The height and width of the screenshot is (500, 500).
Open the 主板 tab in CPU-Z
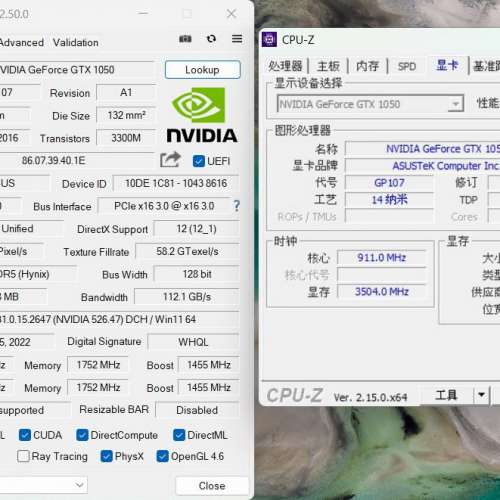[x=328, y=66]
